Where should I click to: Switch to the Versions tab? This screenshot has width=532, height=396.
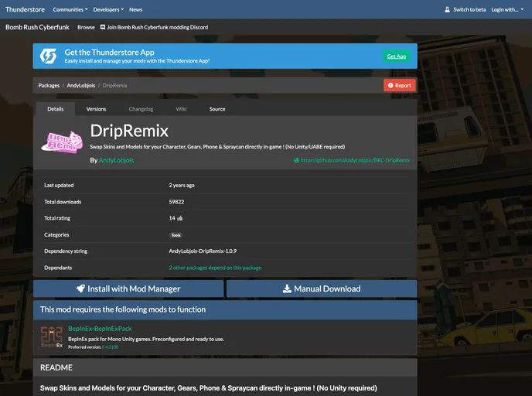pyautogui.click(x=96, y=109)
